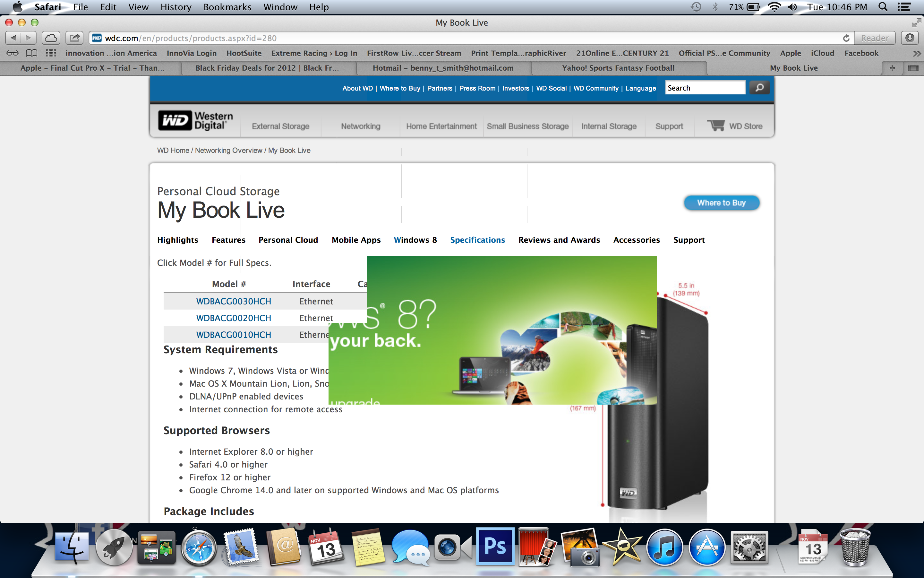Open the Internal Storage navigation item

[x=609, y=126]
